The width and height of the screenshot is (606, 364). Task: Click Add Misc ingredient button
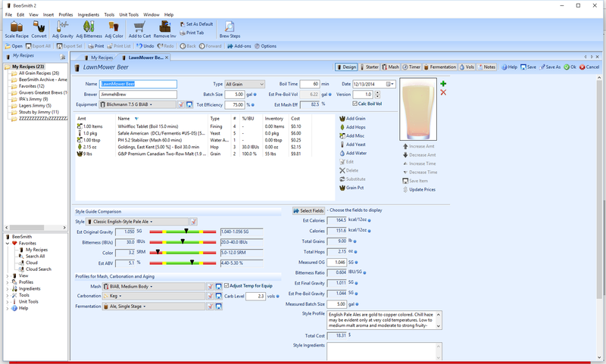[352, 136]
